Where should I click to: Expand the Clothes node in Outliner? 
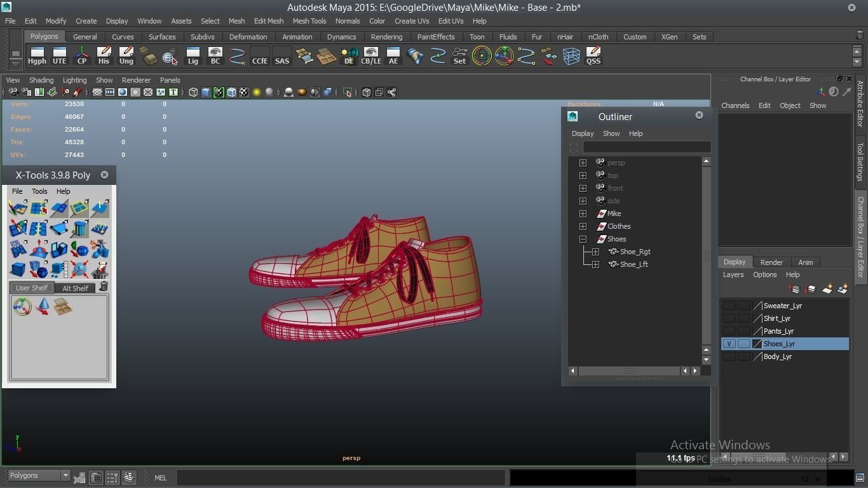(583, 226)
